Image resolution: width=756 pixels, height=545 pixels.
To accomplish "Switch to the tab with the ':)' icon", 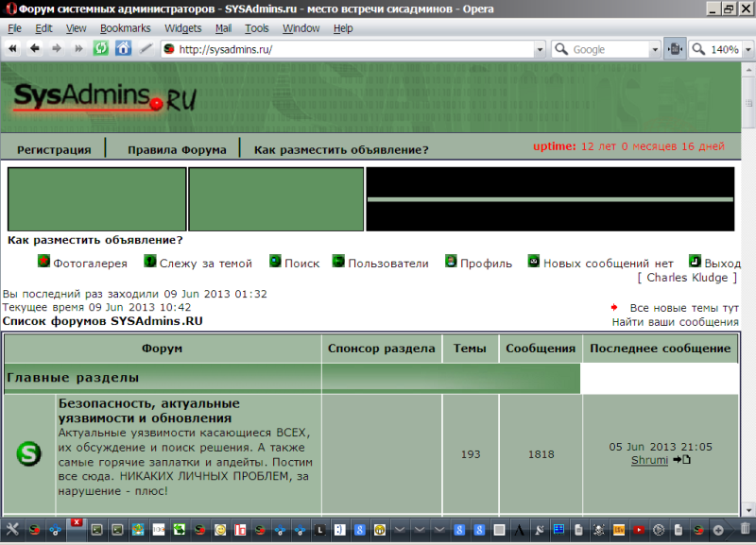I will click(x=340, y=530).
